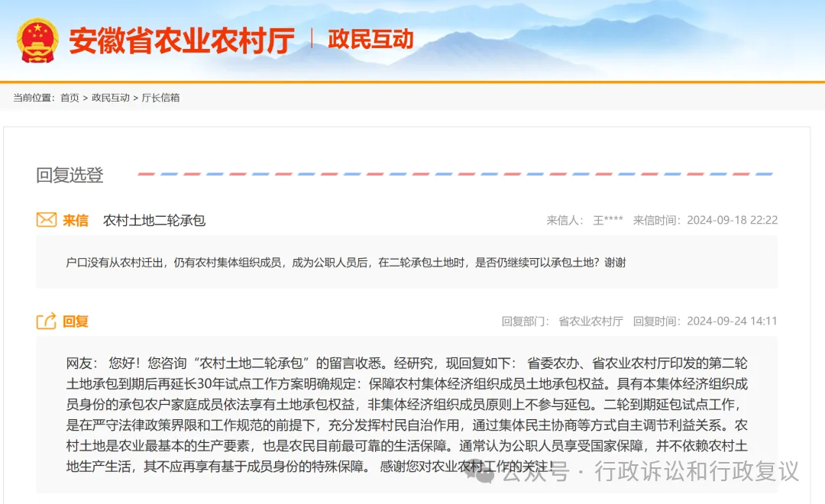825x504 pixels.
Task: Click the envelope icon beside 来信
Action: (47, 219)
